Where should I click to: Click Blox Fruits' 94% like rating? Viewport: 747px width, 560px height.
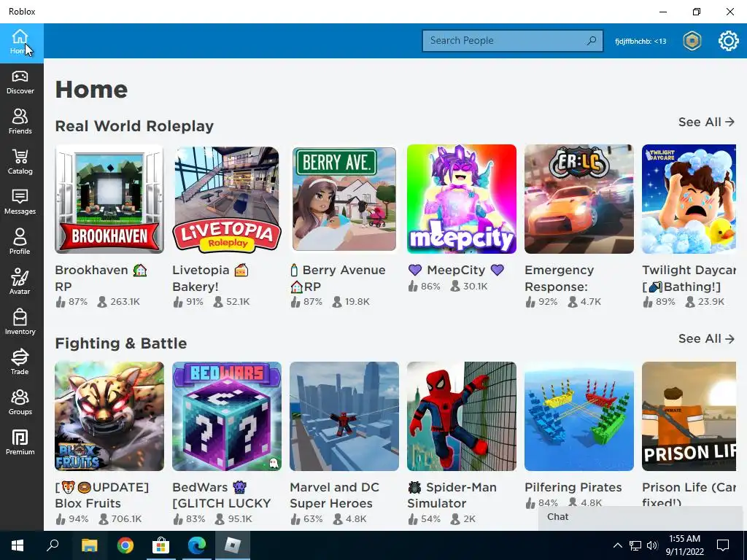click(x=72, y=519)
